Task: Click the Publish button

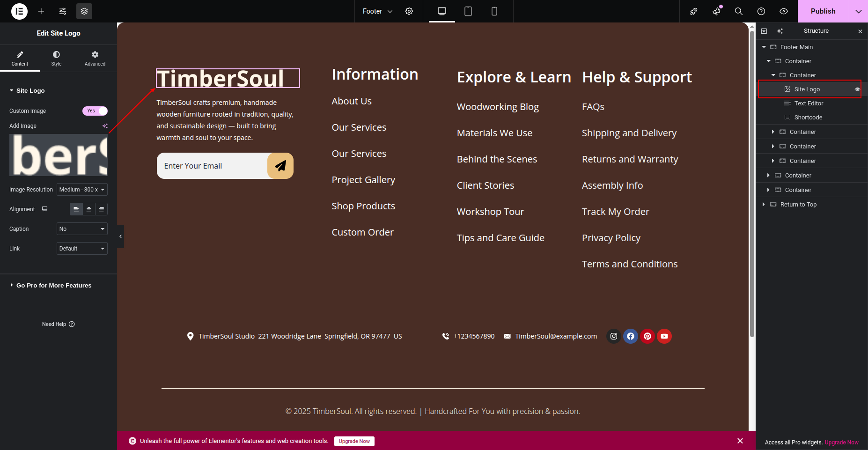Action: (823, 11)
